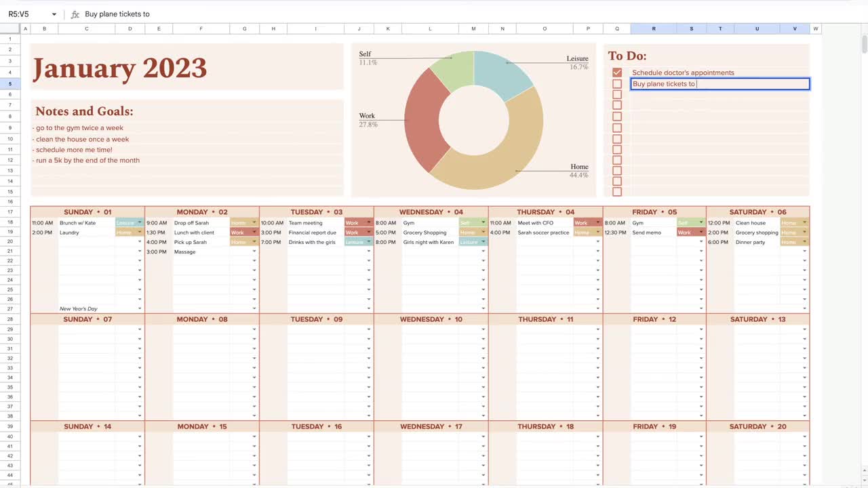Open Leisure dropdown for Brunch w/ Kate
The height and width of the screenshot is (488, 868).
click(x=140, y=223)
